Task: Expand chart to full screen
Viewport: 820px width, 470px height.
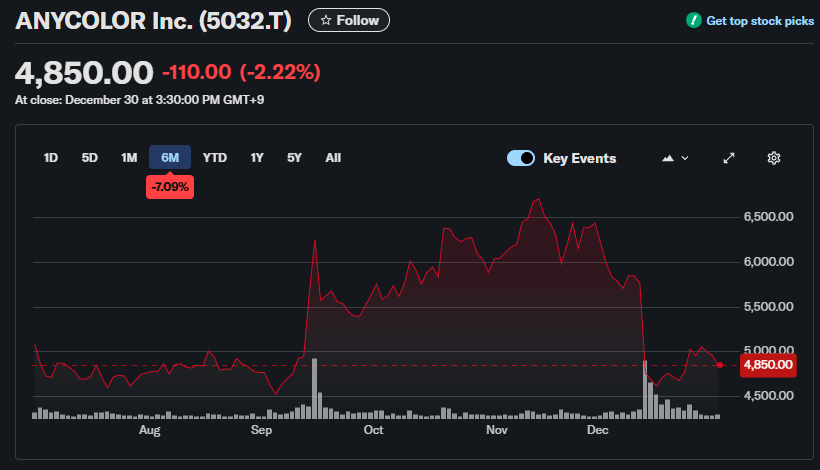Action: pos(729,158)
